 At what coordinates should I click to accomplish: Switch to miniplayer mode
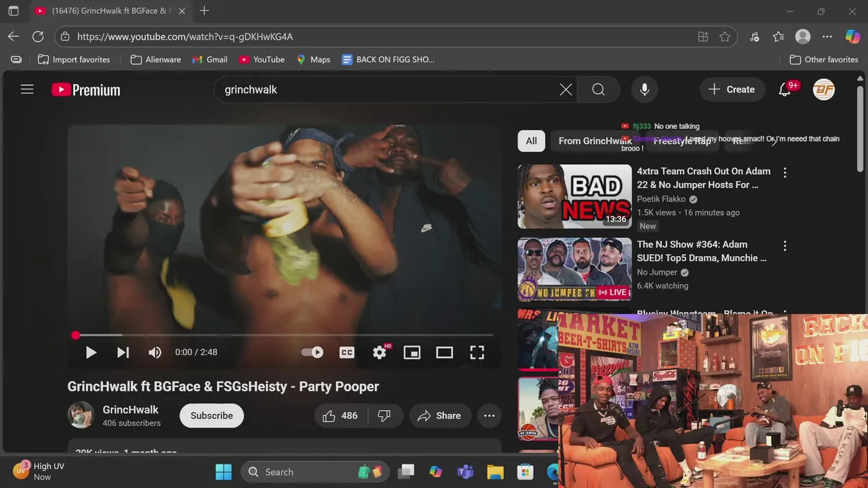pos(412,352)
